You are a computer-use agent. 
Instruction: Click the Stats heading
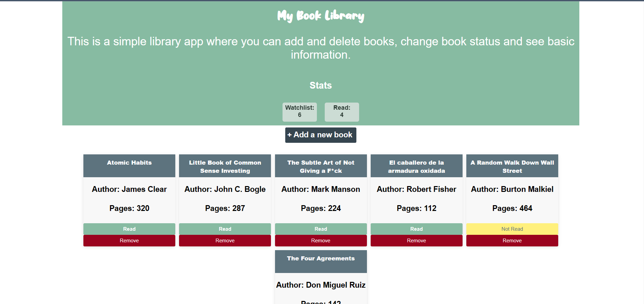[x=321, y=85]
